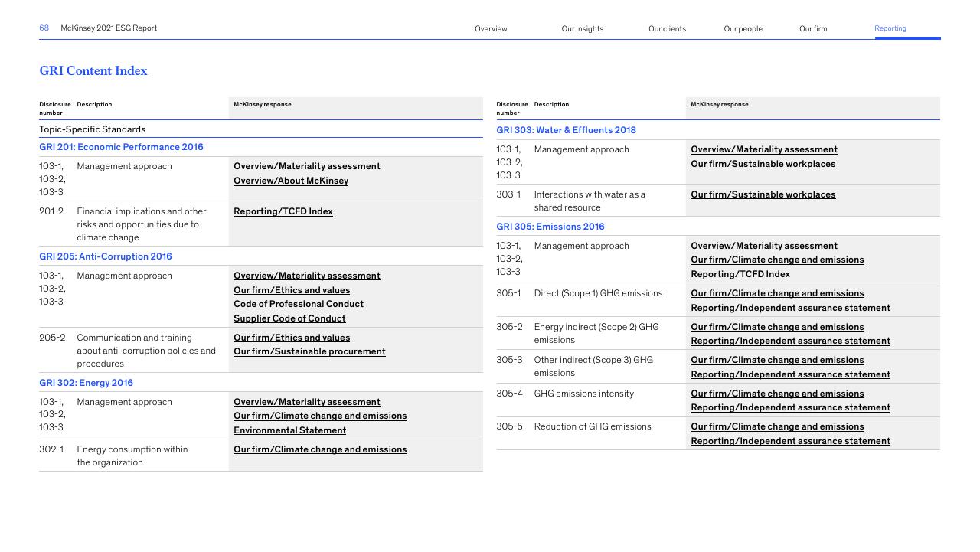The height and width of the screenshot is (552, 980).
Task: Open Our firm/Sustainable procurement link
Action: click(309, 351)
